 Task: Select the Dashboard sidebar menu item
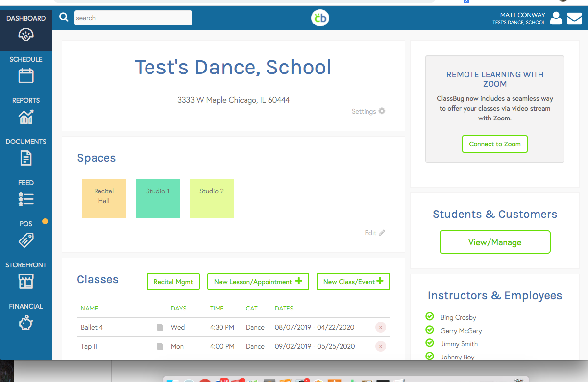26,26
